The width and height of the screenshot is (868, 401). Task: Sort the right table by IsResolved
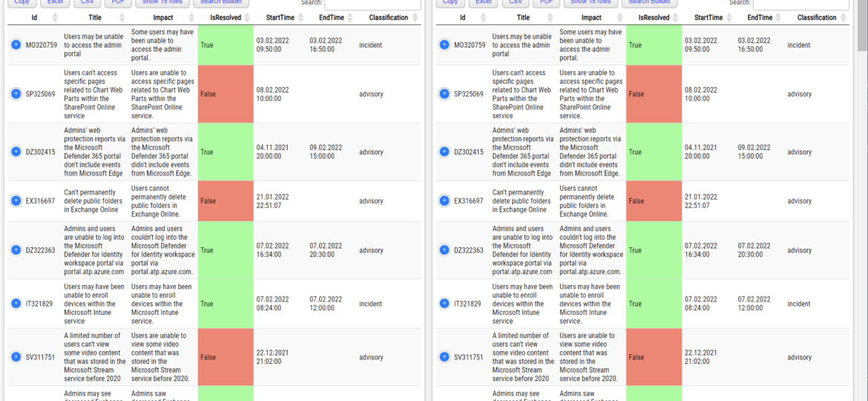654,18
